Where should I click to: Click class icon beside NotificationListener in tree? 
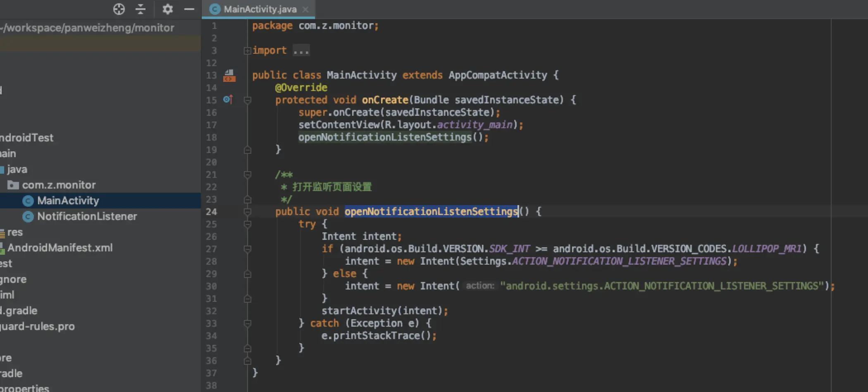pyautogui.click(x=28, y=217)
